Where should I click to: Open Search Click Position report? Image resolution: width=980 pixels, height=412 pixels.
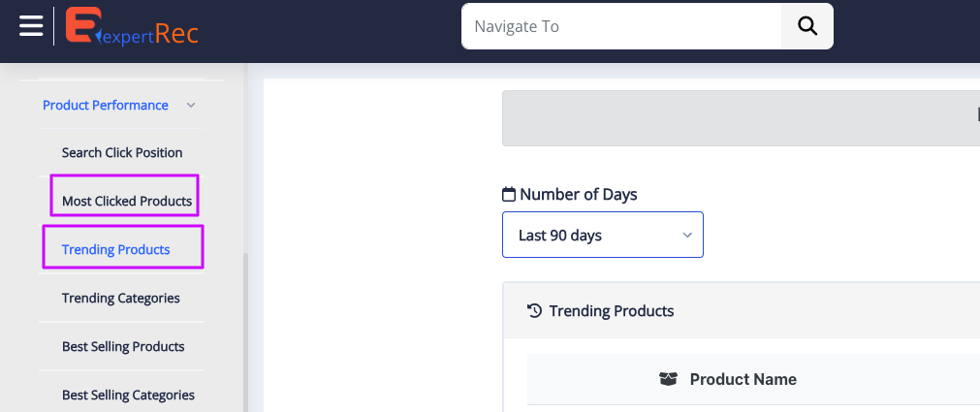[122, 152]
